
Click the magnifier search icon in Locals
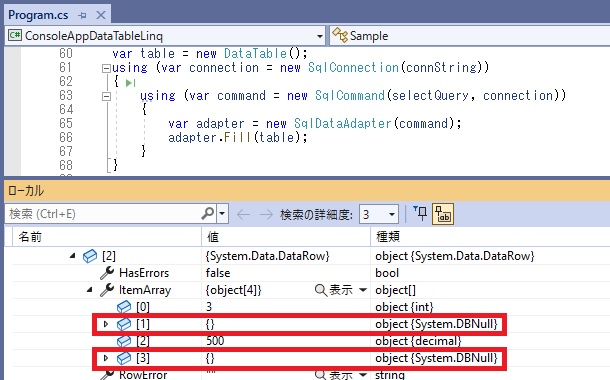[208, 213]
